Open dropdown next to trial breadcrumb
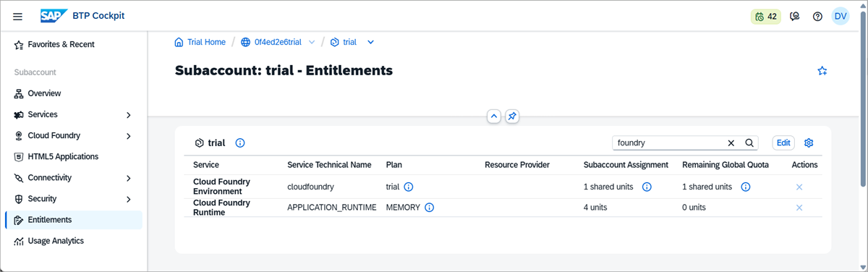 point(371,42)
